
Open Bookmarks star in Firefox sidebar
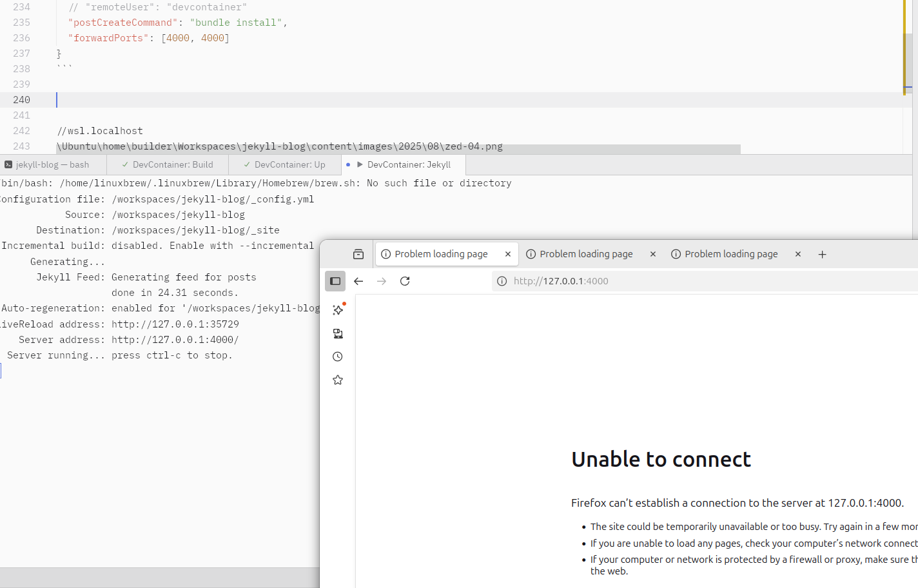pyautogui.click(x=338, y=380)
